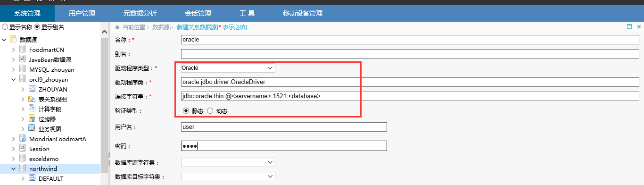Open the 数据库目标字符集 dropdown
The image size is (644, 185).
(x=228, y=177)
